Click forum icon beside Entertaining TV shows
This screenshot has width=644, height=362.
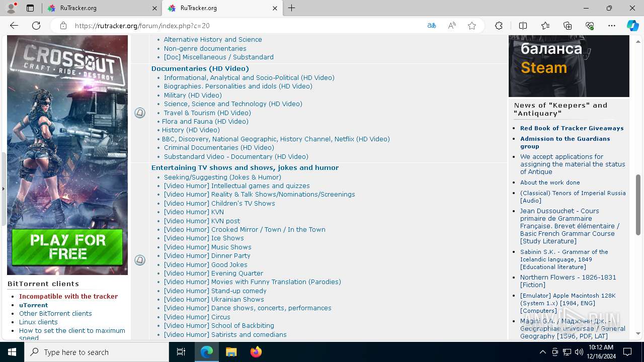point(140,260)
